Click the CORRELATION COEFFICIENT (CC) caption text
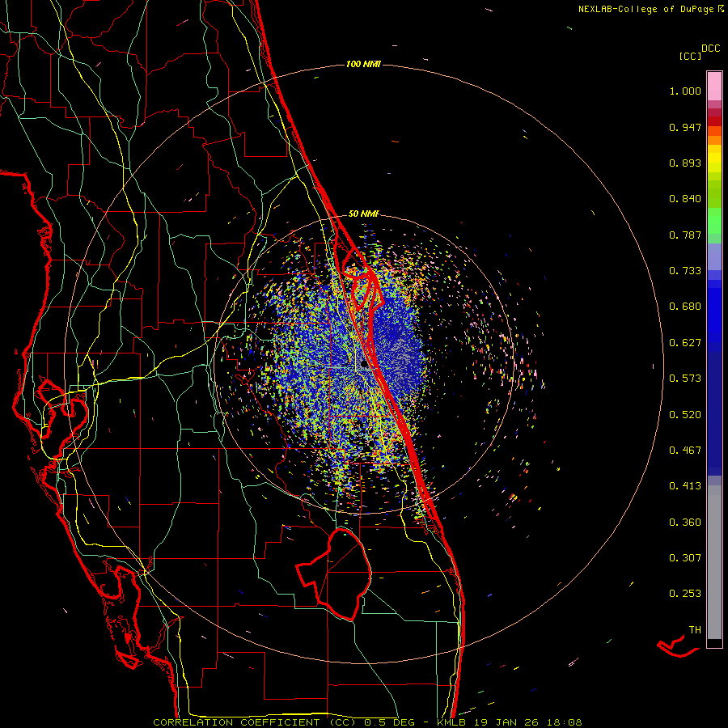 coord(255,722)
